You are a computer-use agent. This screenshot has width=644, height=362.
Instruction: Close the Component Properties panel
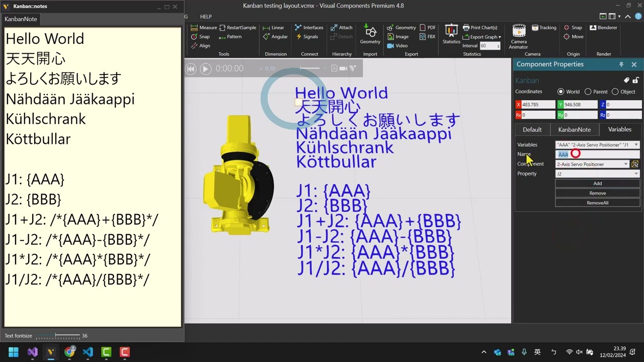634,64
